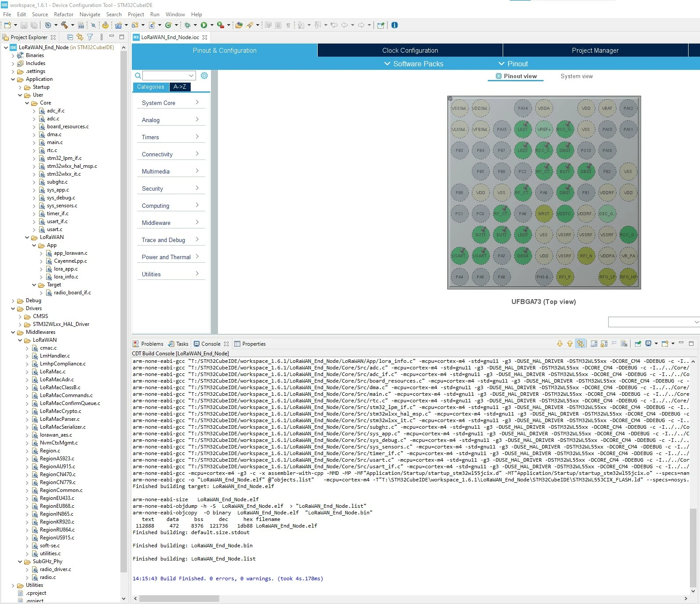Open the Project menu
700x604 pixels.
pyautogui.click(x=136, y=14)
